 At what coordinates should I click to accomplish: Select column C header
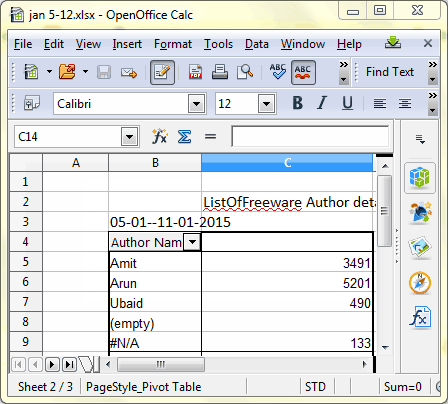tap(287, 163)
